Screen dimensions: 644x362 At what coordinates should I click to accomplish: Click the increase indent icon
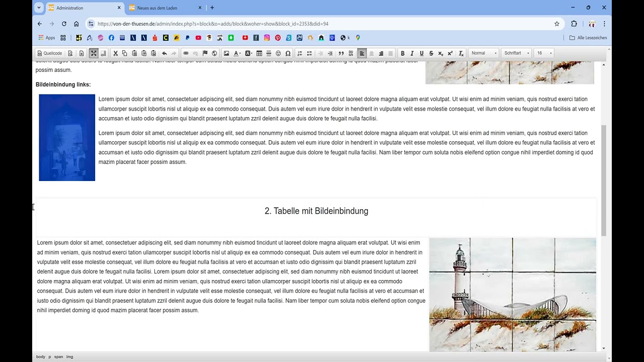[330, 53]
